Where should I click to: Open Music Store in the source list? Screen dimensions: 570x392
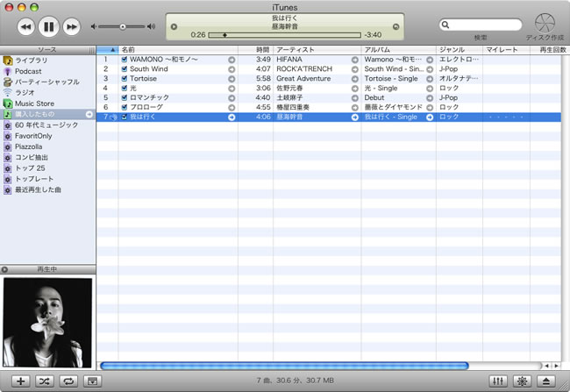[34, 103]
